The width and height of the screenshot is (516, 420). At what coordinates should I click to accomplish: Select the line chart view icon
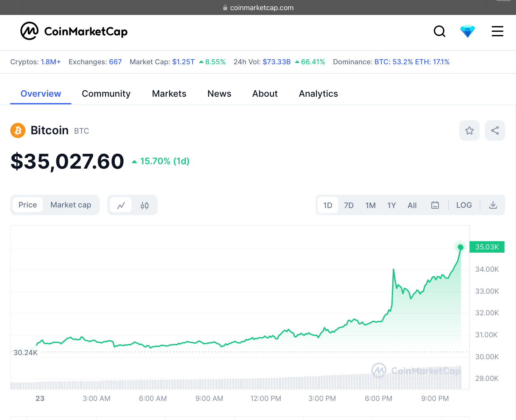click(x=121, y=205)
